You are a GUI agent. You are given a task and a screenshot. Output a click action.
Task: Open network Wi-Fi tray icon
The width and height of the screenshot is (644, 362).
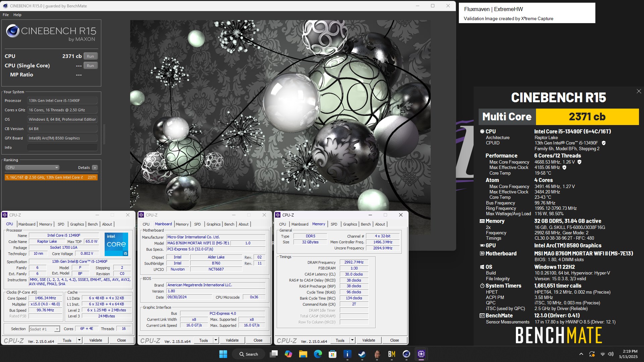tap(602, 354)
